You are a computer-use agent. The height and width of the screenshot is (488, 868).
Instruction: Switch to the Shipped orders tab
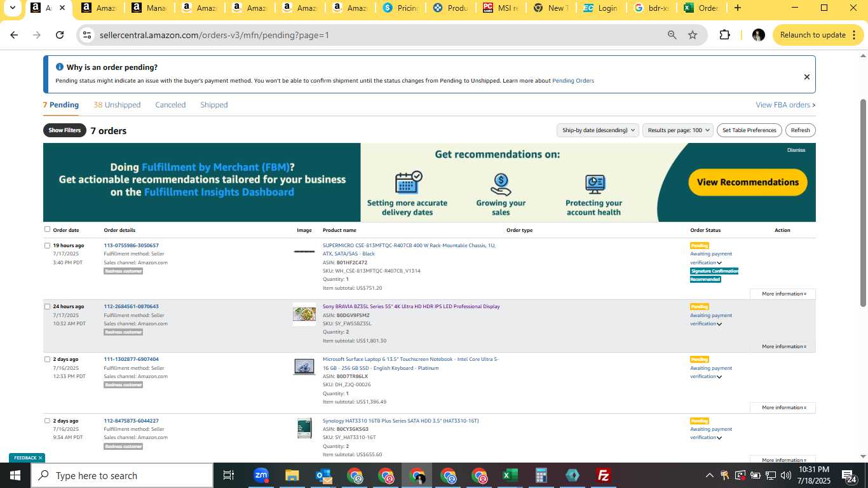point(214,105)
